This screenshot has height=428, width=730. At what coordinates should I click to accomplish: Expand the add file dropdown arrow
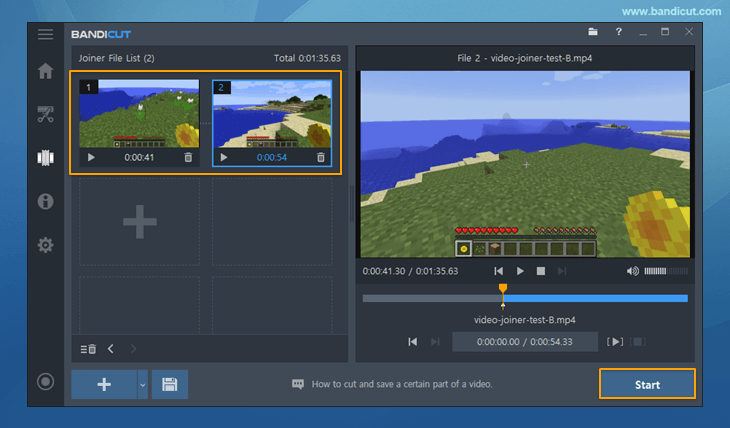pos(142,385)
